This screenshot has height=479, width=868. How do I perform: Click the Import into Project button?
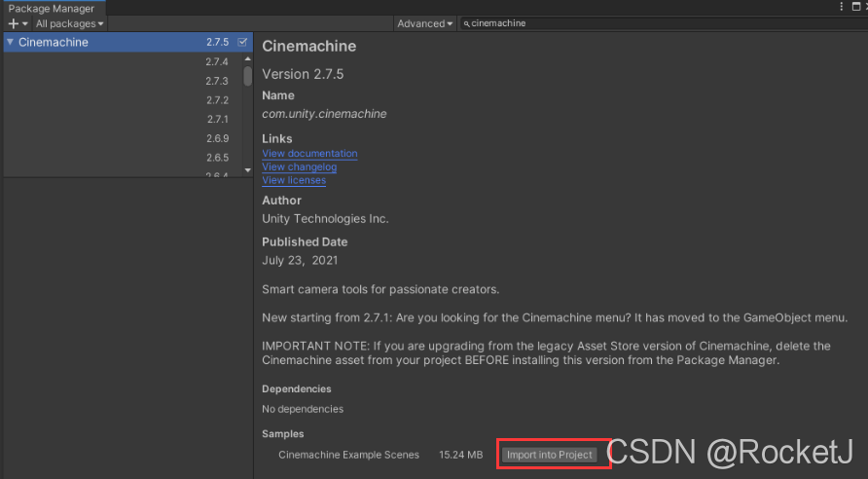pyautogui.click(x=549, y=455)
